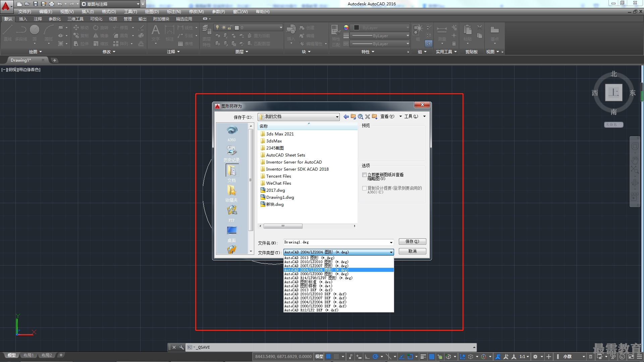
Task: Click the back arrow in the save dialog
Action: (346, 116)
